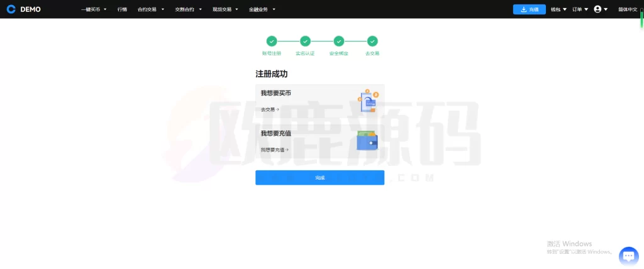Click the wallet illustration on 我想要充值 card
This screenshot has height=269, width=644.
pos(367,140)
